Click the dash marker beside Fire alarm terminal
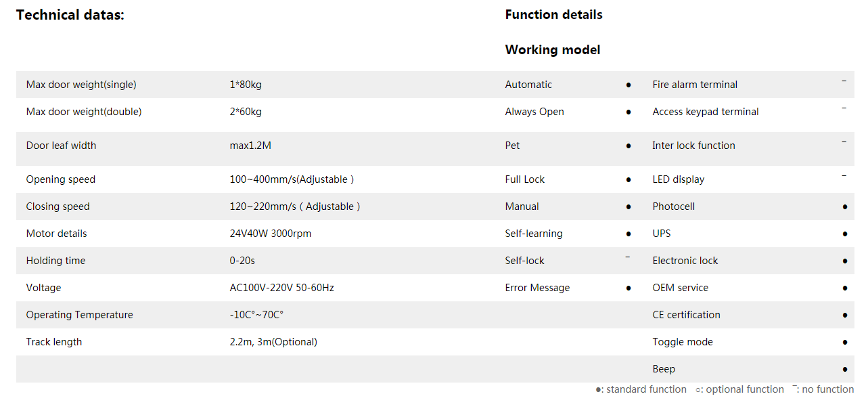The width and height of the screenshot is (868, 411). click(844, 81)
